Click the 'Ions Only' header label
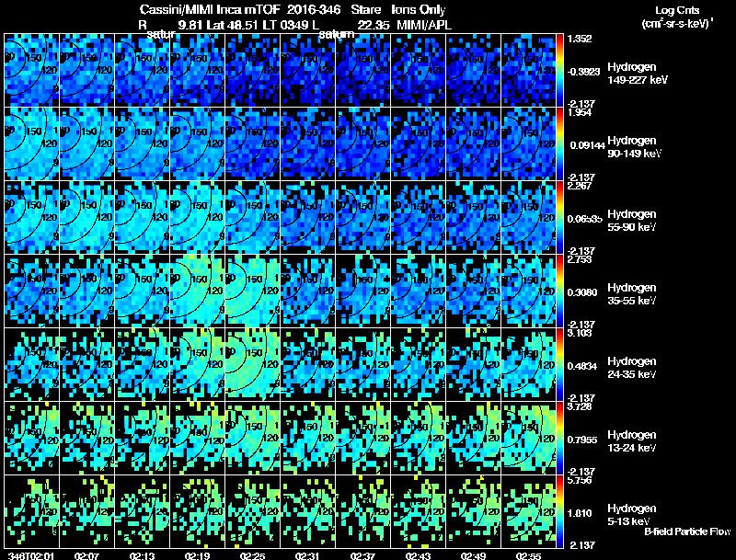 pyautogui.click(x=419, y=9)
